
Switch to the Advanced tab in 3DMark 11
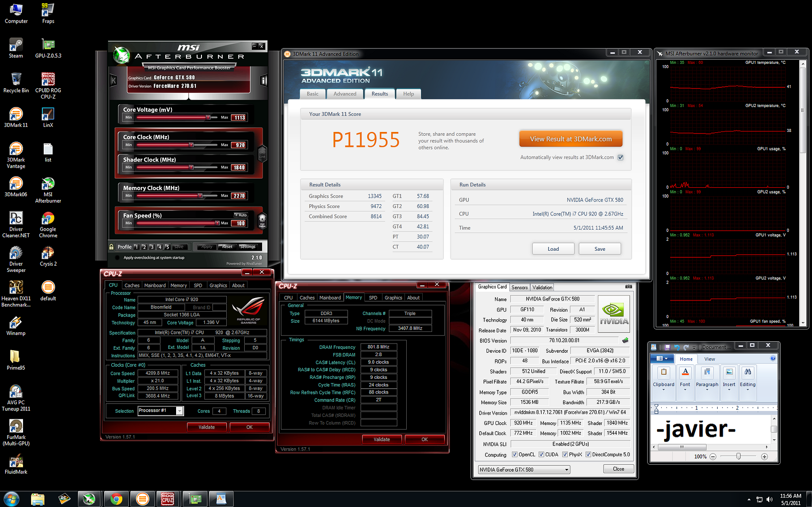click(345, 94)
